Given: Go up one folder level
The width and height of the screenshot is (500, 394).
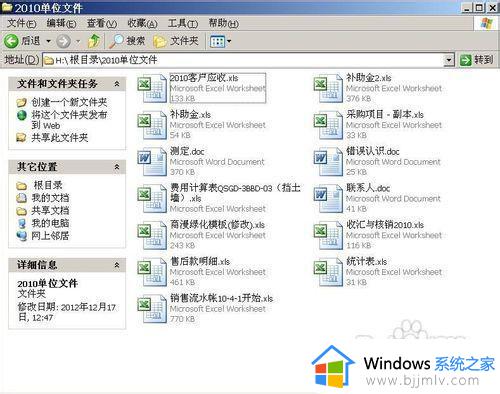Looking at the screenshot, I should [94, 41].
